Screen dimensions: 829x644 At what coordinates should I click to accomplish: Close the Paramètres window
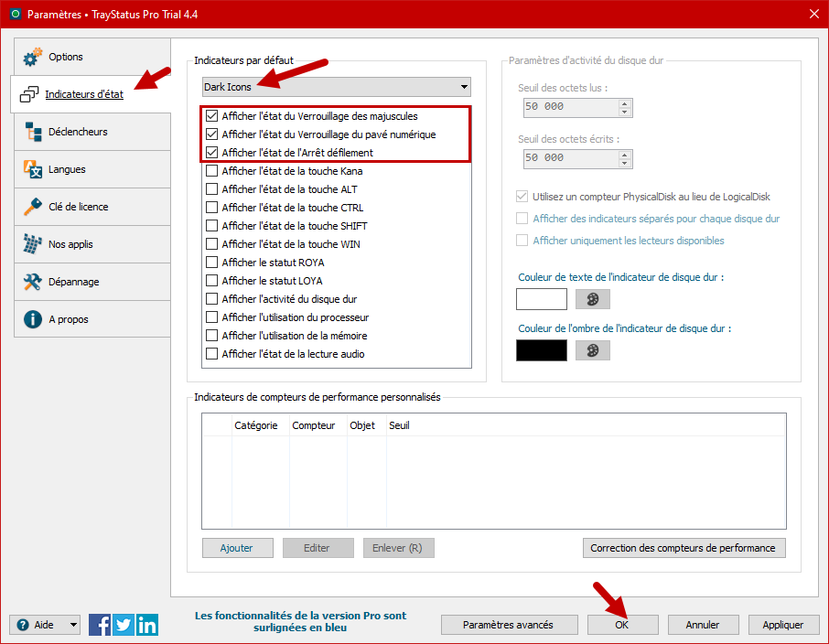814,15
